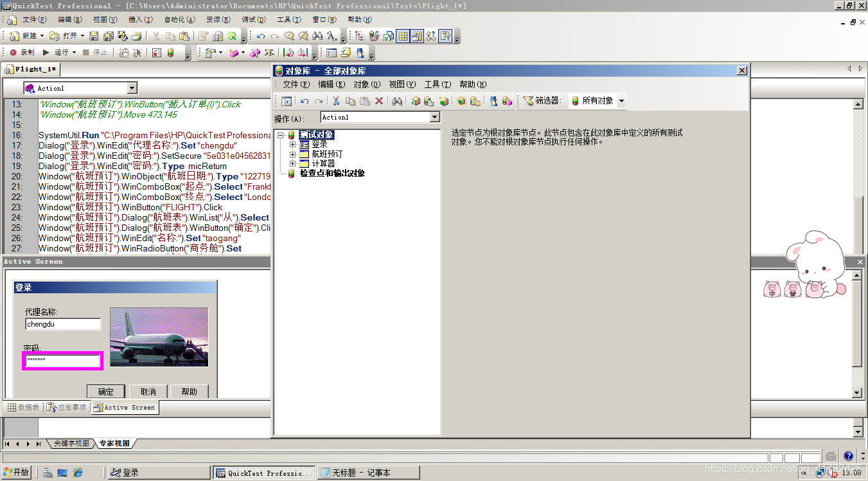
Task: Click the highlighted 密码 password field
Action: click(63, 361)
